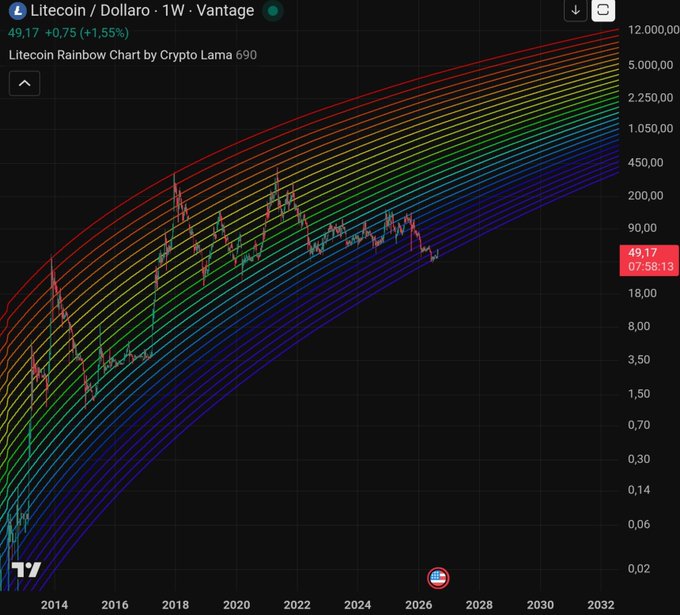This screenshot has height=615, width=680.
Task: Click the 2024 time axis label
Action: click(x=358, y=605)
